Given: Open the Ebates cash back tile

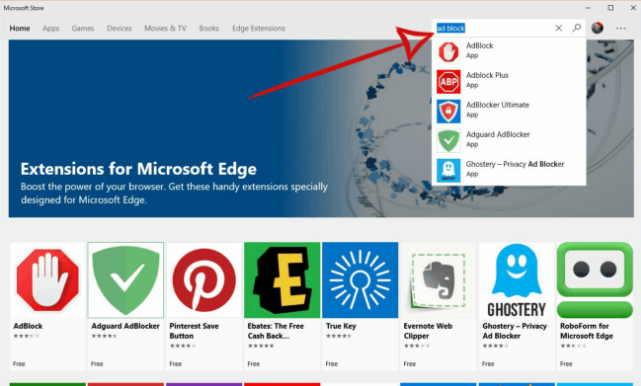Looking at the screenshot, I should click(282, 280).
